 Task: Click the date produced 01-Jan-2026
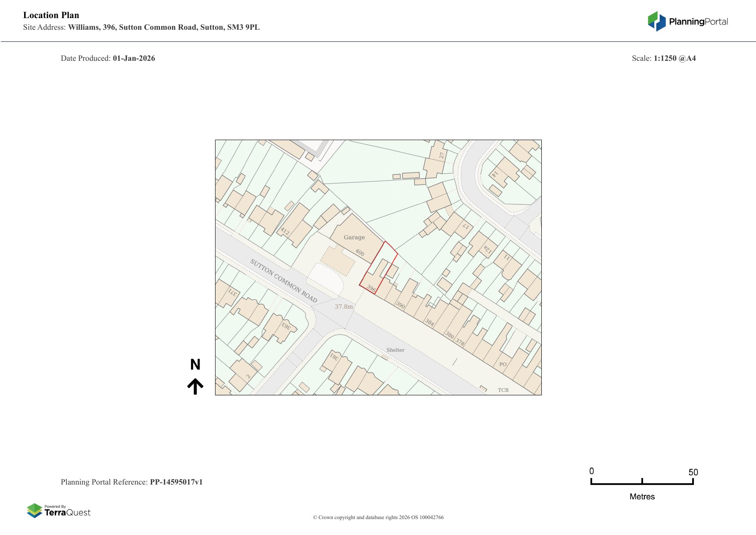(x=134, y=58)
